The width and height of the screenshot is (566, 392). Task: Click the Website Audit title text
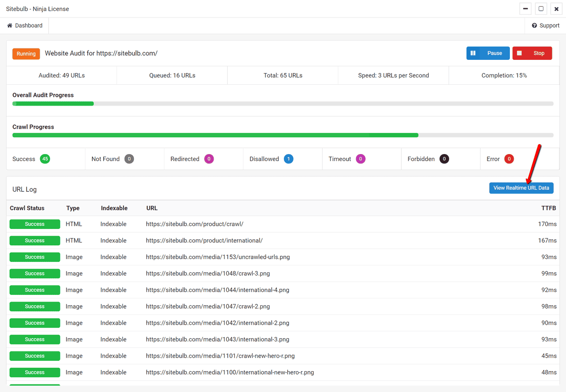[x=101, y=53]
